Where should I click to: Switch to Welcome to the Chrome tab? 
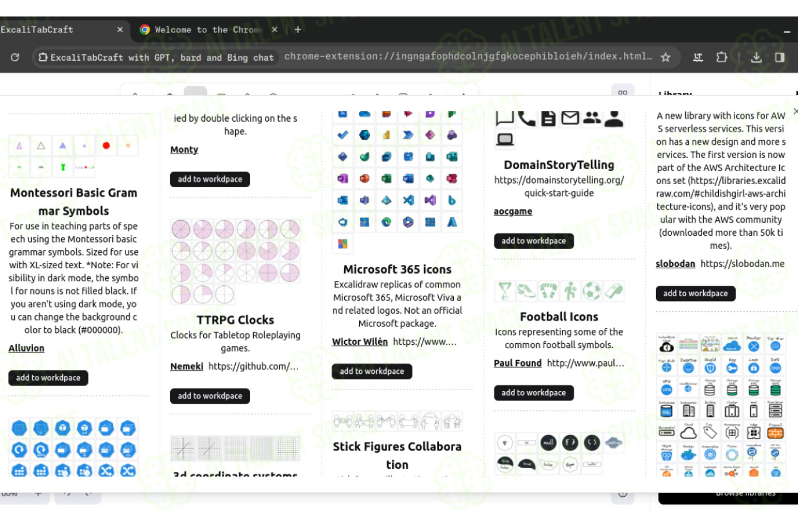[208, 30]
